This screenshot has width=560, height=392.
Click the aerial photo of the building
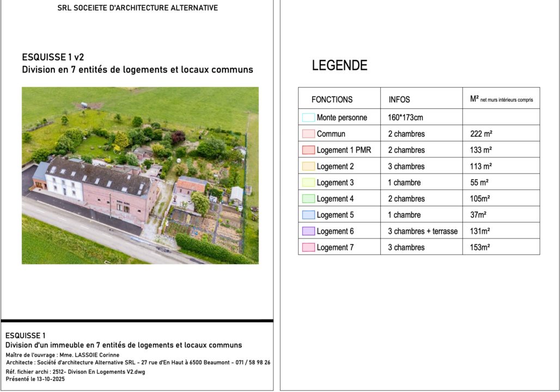tap(140, 175)
